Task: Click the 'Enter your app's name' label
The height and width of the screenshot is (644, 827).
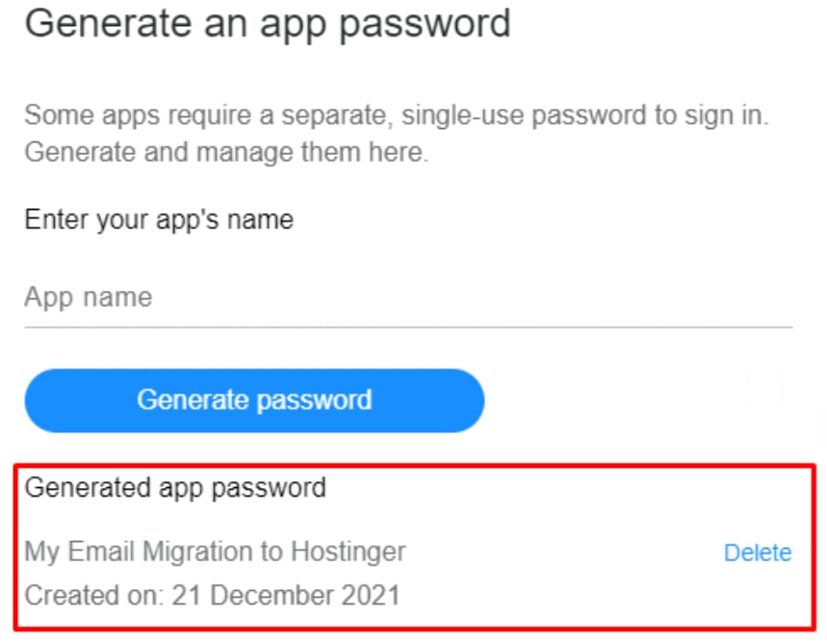Action: click(x=159, y=219)
